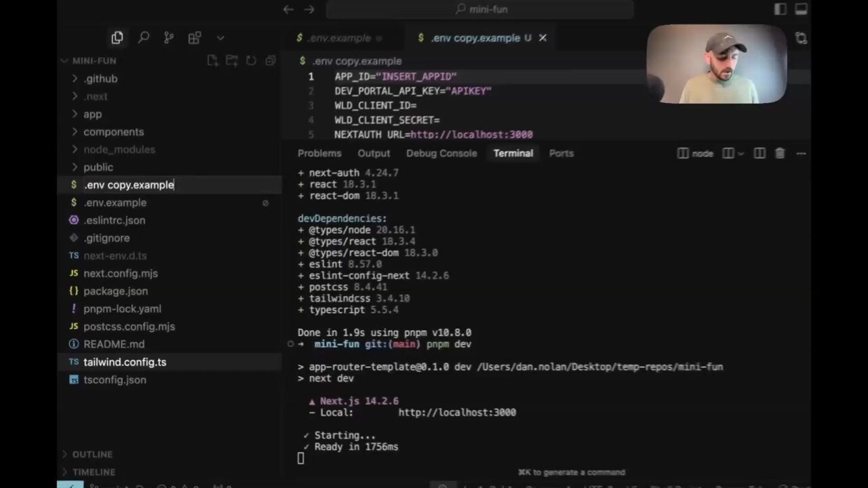Open the Source Control view
The height and width of the screenshot is (488, 868).
click(169, 37)
